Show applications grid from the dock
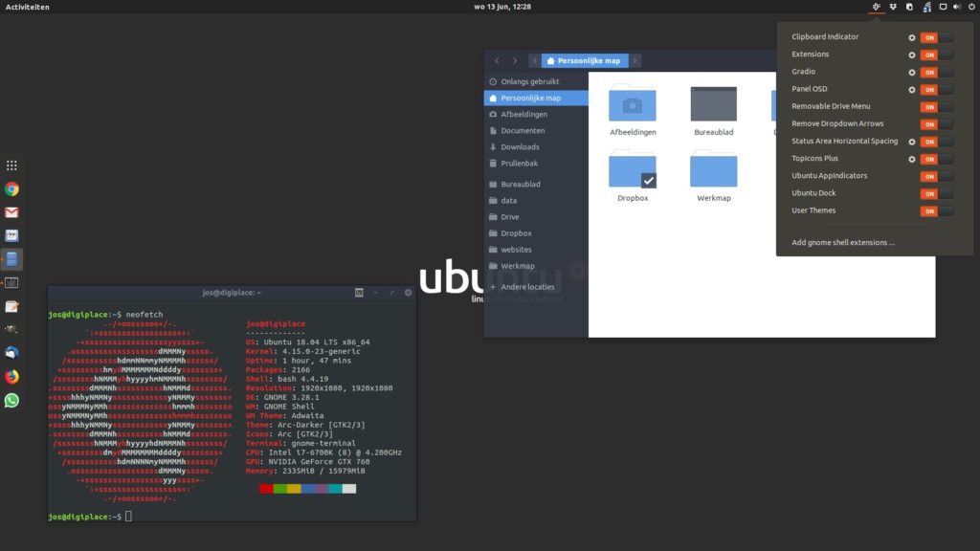Viewport: 980px width, 551px height. pos(11,165)
